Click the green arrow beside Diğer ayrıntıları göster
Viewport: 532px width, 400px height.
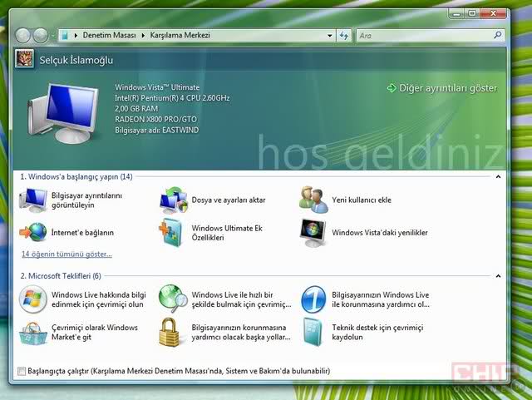392,88
